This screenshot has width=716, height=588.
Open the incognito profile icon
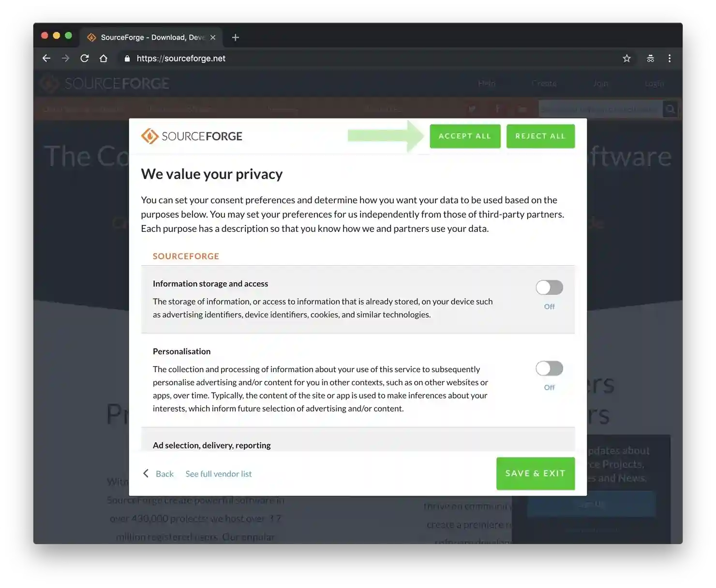(x=650, y=59)
